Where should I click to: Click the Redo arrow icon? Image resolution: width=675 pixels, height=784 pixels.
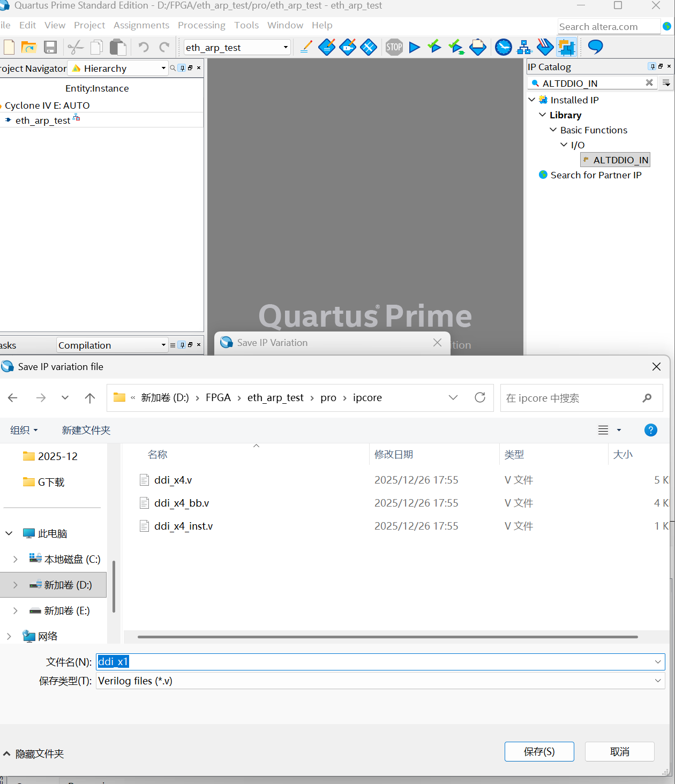tap(164, 47)
